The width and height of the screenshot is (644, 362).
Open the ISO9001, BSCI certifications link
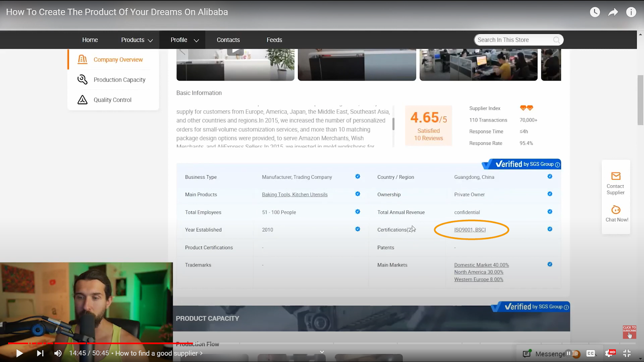click(x=470, y=230)
